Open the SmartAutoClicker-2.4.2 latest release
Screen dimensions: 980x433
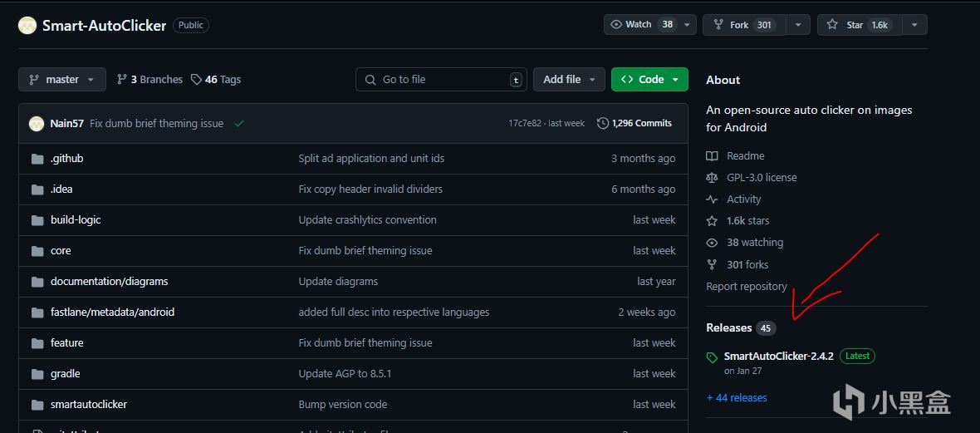[778, 356]
